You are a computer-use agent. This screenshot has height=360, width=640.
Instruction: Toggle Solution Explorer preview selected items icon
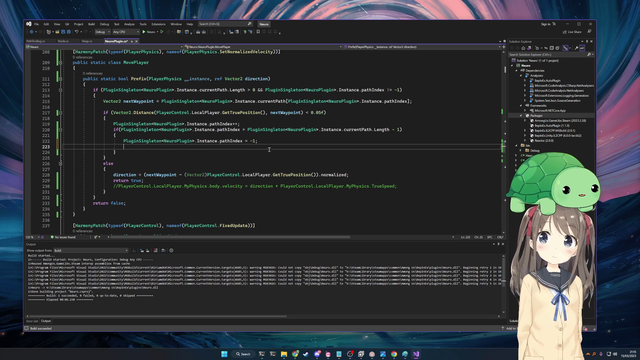(x=582, y=48)
